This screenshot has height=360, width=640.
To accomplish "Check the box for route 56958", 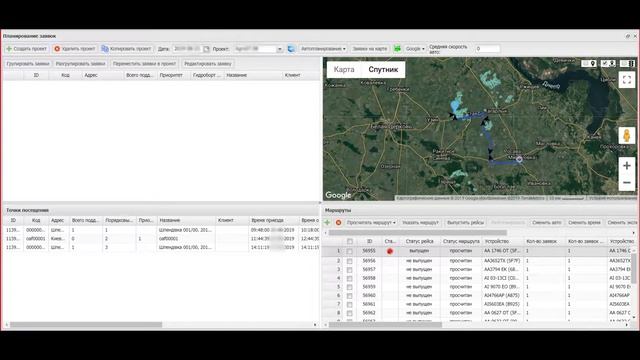I will coord(350,278).
